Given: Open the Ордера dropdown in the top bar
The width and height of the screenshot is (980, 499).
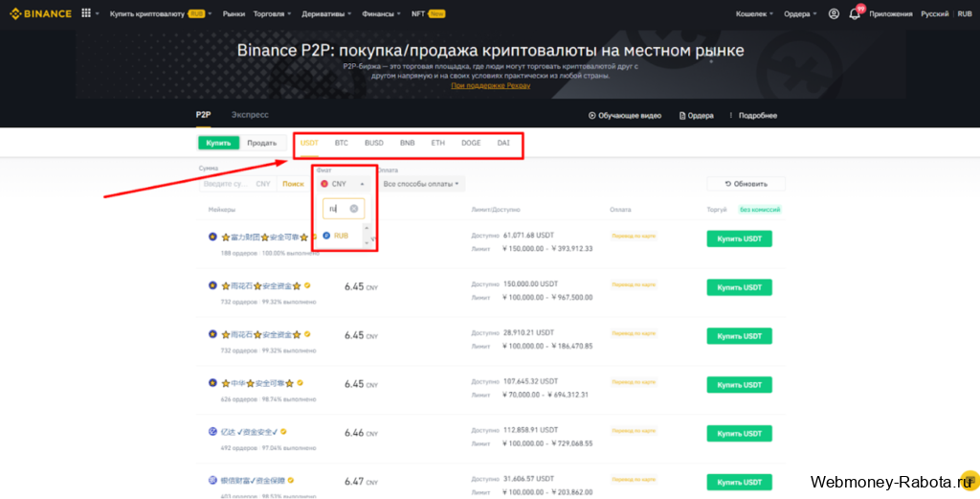Looking at the screenshot, I should (800, 13).
